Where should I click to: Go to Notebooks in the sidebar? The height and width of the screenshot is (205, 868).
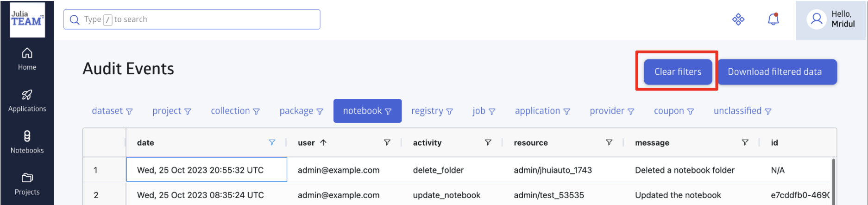pyautogui.click(x=27, y=136)
